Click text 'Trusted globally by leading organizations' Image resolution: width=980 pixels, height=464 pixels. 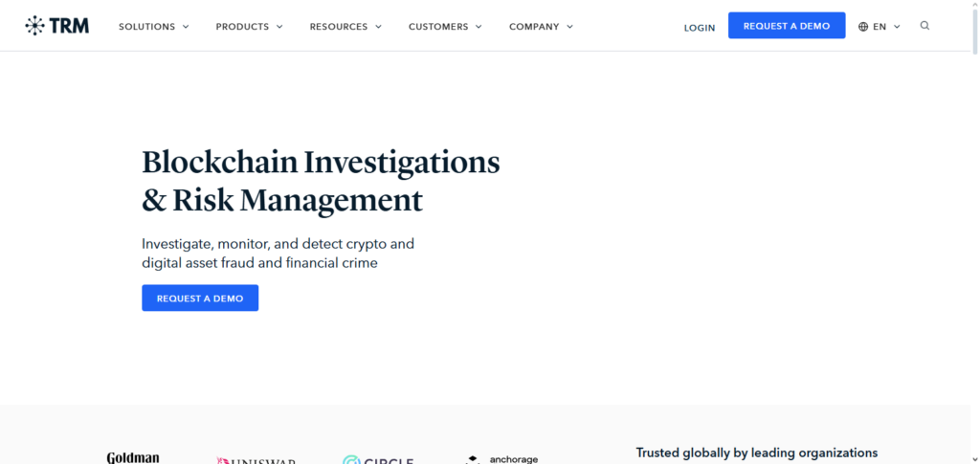tap(757, 453)
